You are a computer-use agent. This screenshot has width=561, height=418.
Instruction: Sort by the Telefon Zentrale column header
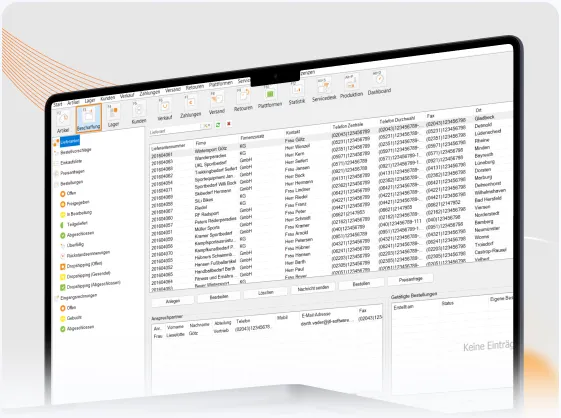point(348,126)
